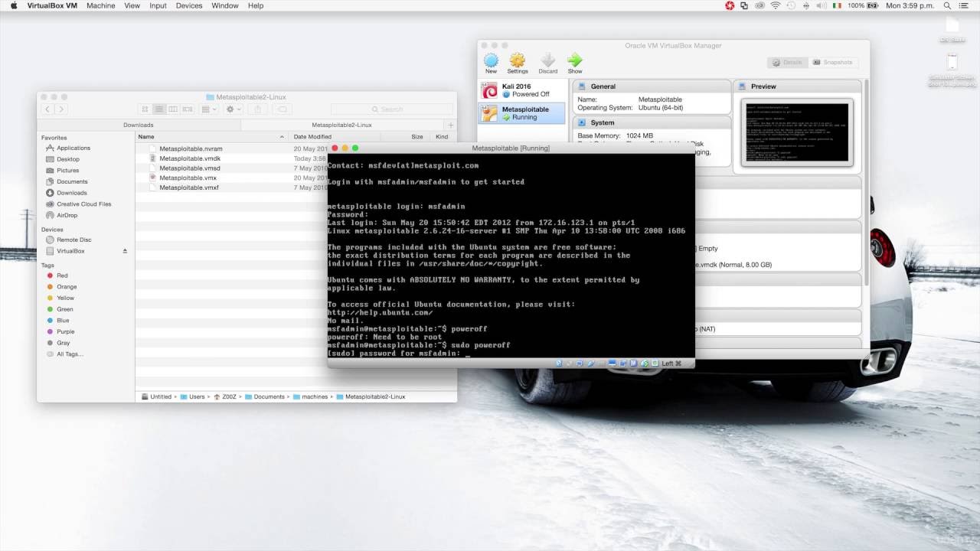Switch Finder to cover flow view
980x551 pixels.
[x=188, y=109]
